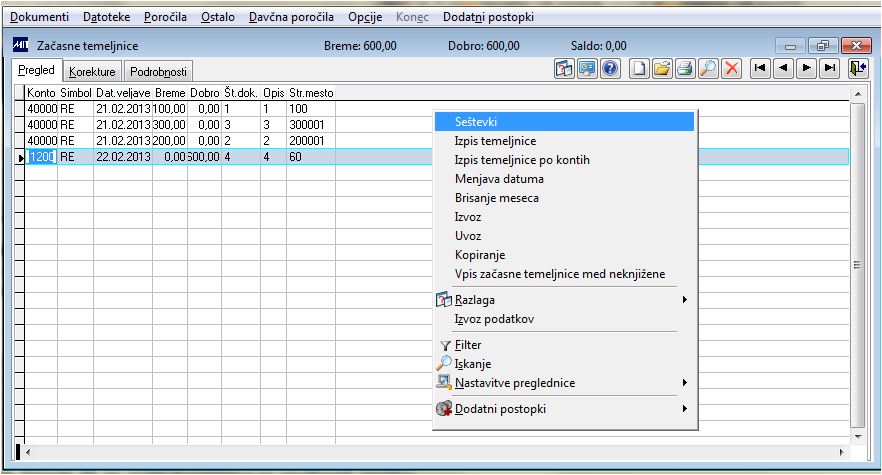
Task: Select Brisanje meseca in context menu
Action: click(564, 198)
